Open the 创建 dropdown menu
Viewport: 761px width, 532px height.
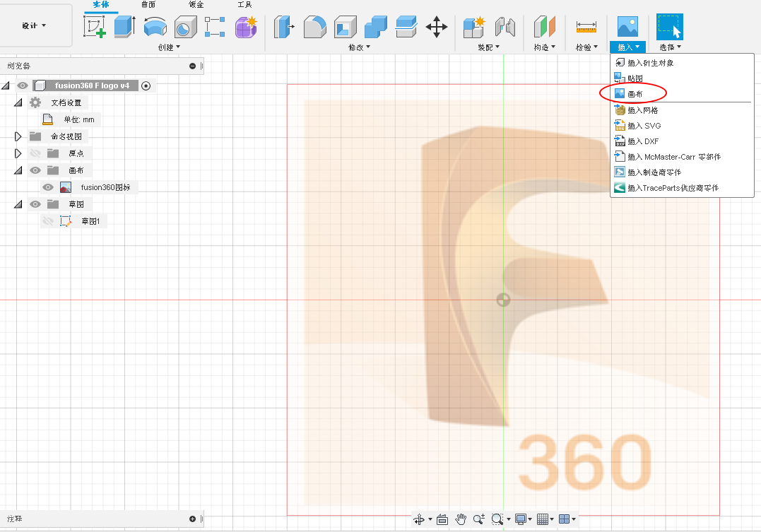point(169,47)
